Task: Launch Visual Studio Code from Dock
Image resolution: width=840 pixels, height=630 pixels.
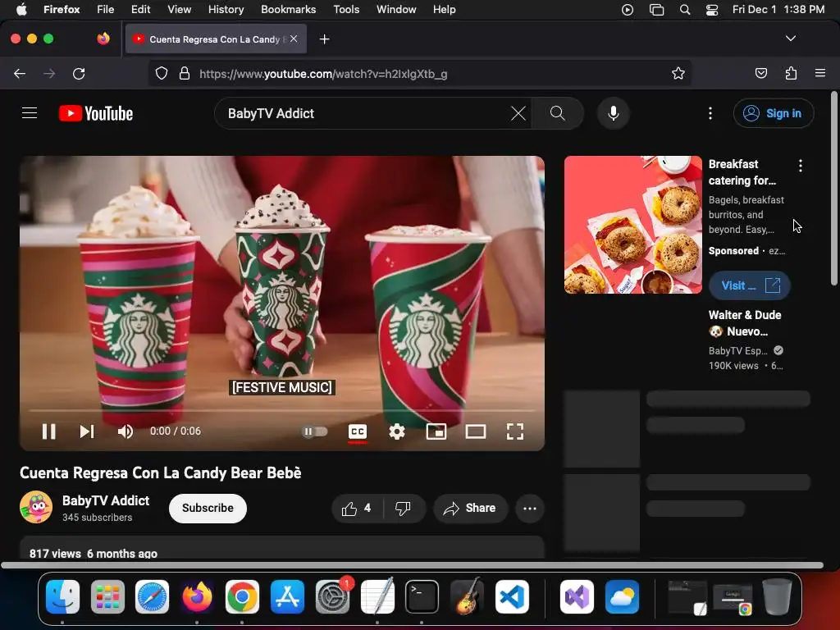Action: pyautogui.click(x=512, y=596)
